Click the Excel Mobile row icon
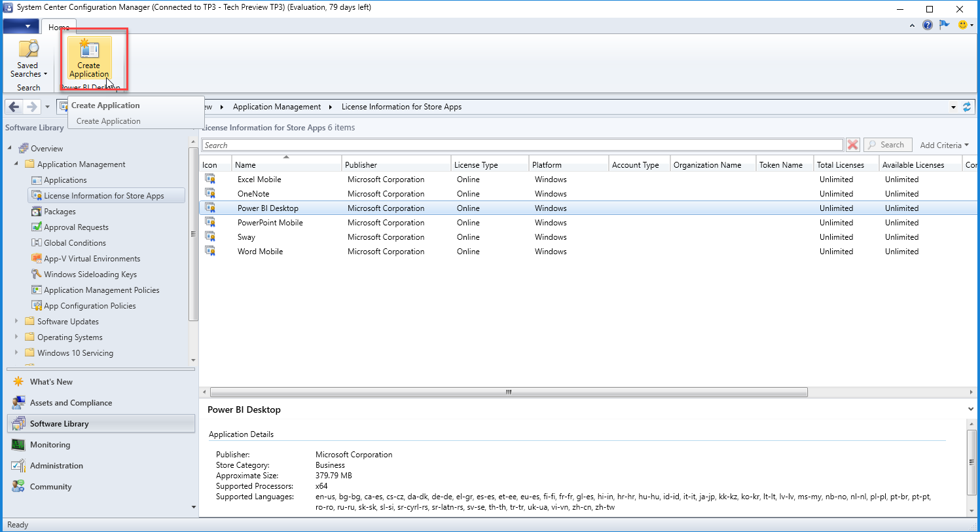The width and height of the screenshot is (980, 532). (210, 179)
